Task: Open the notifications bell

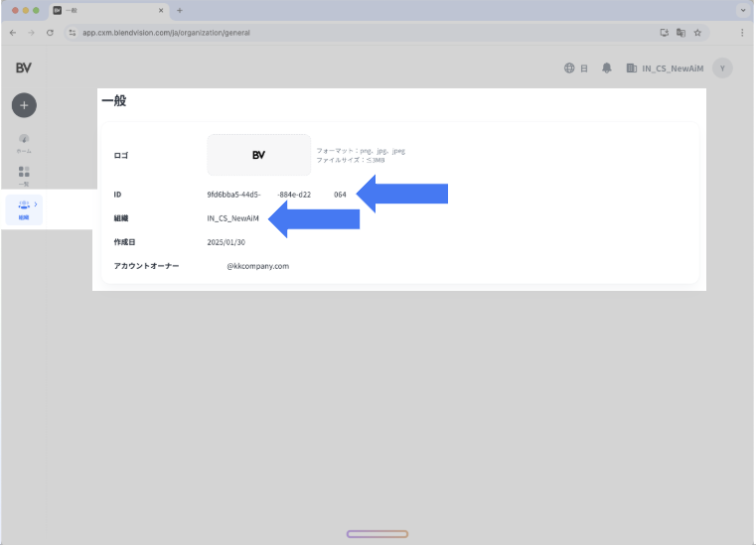Action: click(607, 68)
